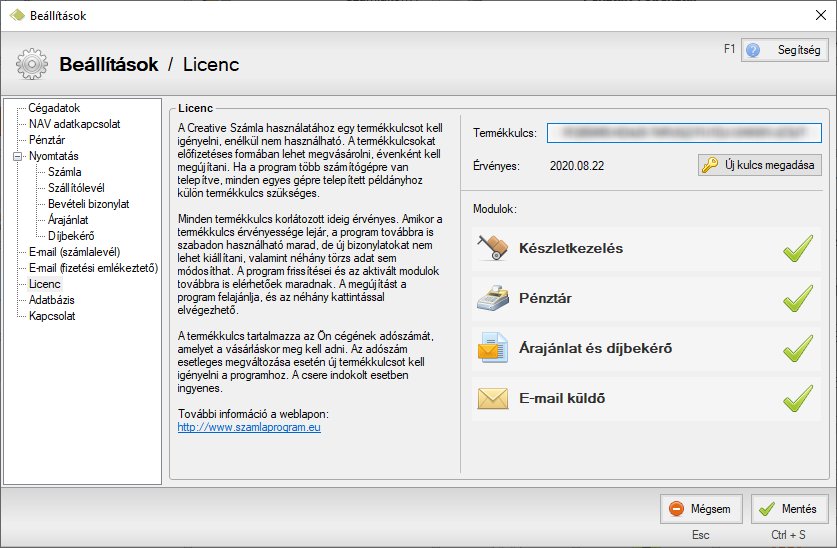837x548 pixels.
Task: Click the Árajánlat és díjbekérő module label
Action: [x=595, y=348]
